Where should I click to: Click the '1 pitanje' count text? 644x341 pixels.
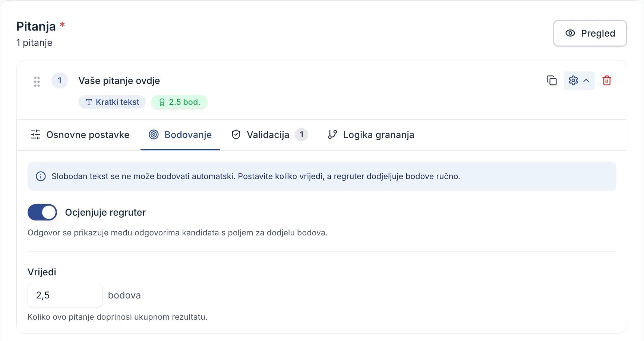(34, 43)
